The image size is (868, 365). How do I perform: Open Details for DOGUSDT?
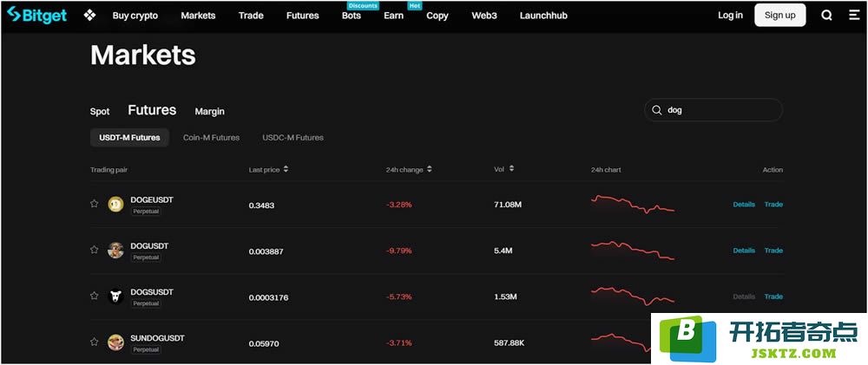click(744, 251)
